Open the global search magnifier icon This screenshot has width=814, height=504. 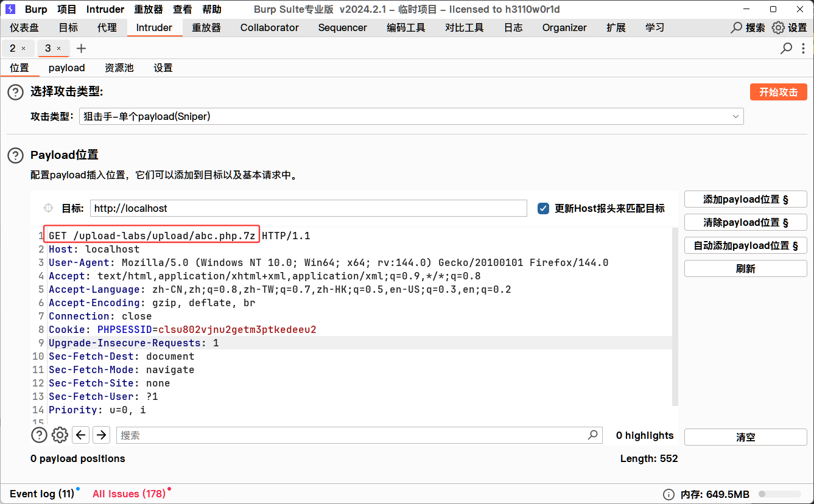coord(737,27)
